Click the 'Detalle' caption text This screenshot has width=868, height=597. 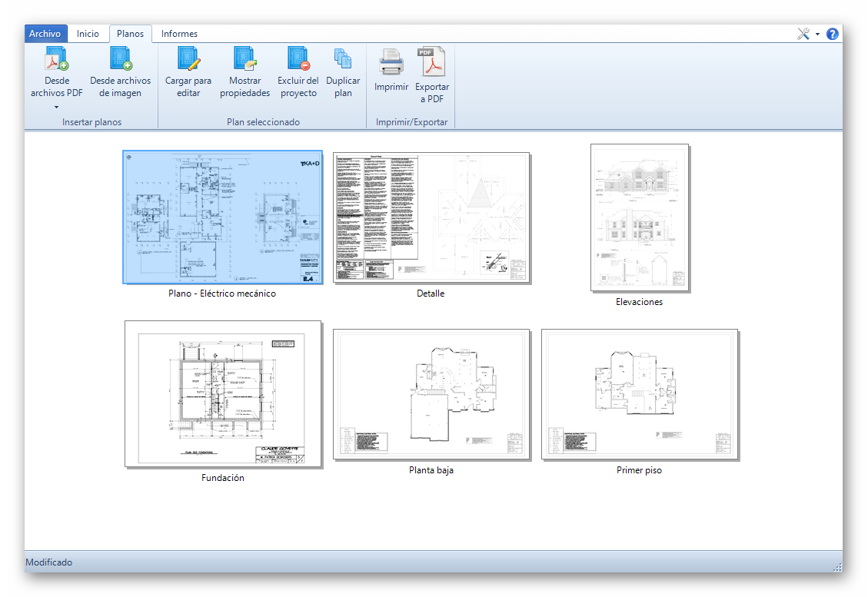pos(431,294)
